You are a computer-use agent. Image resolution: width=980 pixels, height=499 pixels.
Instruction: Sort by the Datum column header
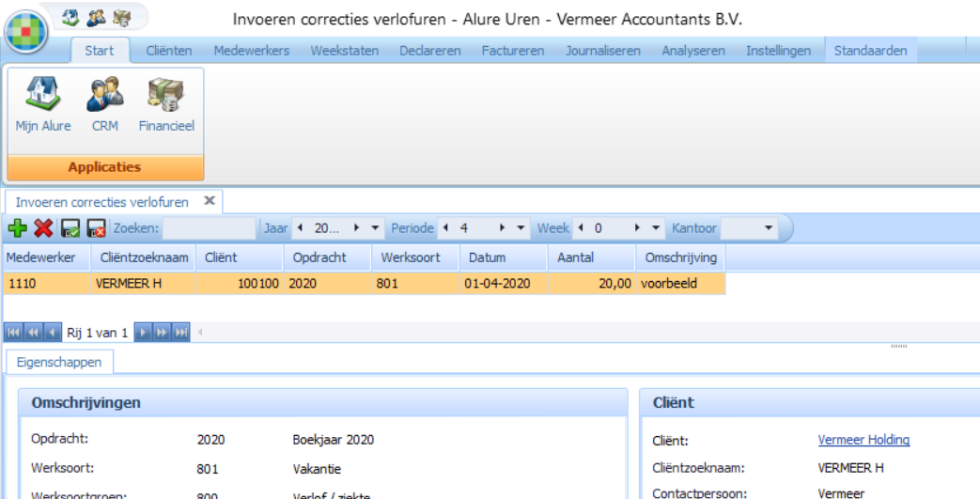click(503, 257)
